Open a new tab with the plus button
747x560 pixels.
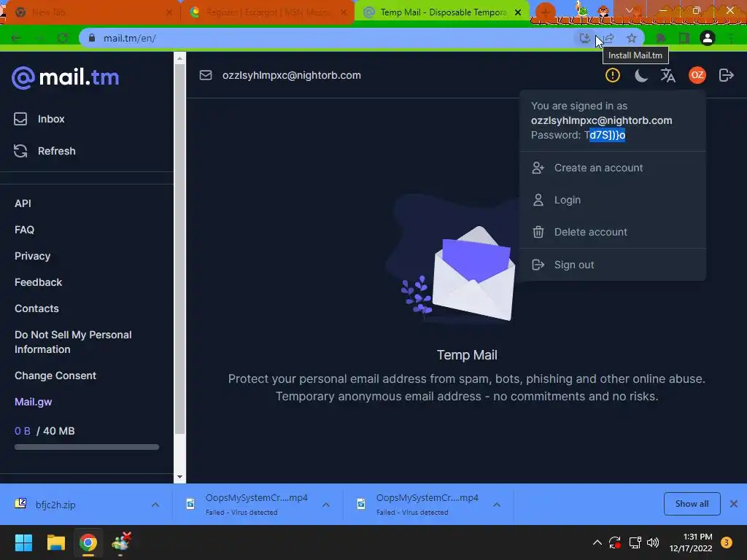[545, 12]
